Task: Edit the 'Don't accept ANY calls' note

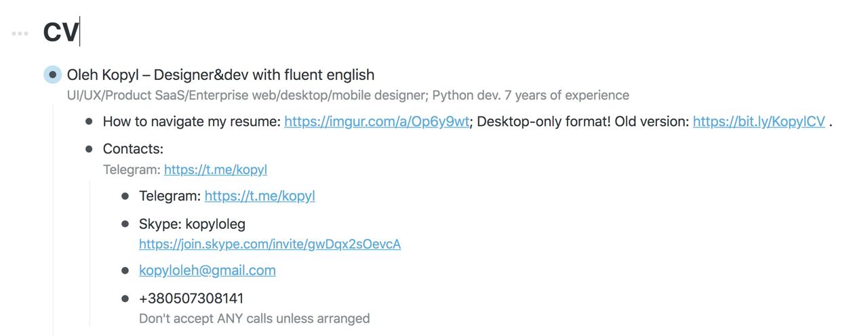Action: (x=254, y=318)
